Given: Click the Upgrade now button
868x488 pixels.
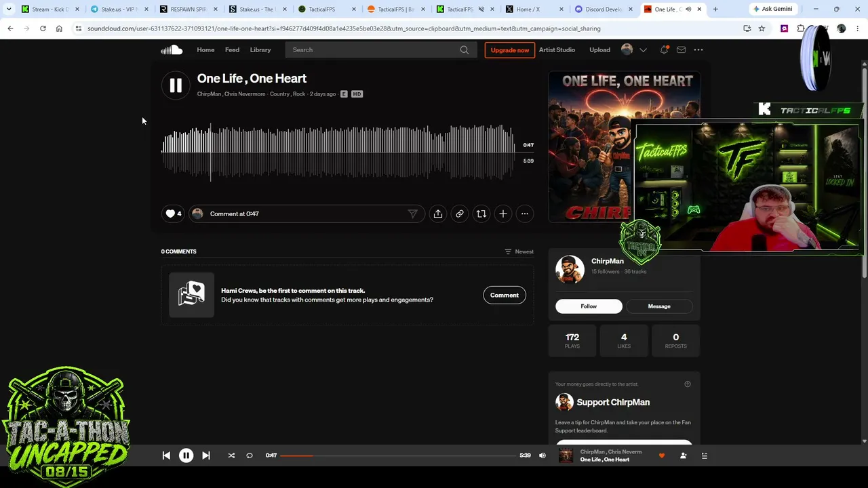Looking at the screenshot, I should (x=510, y=49).
